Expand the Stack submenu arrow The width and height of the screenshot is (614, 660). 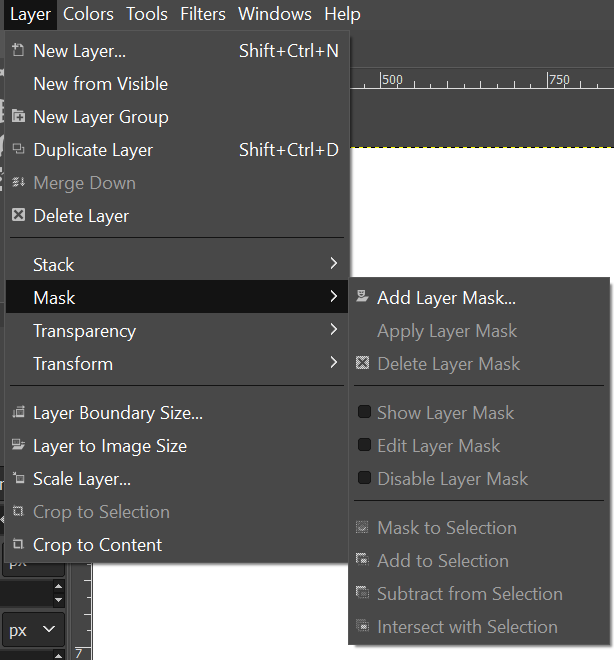pyautogui.click(x=334, y=263)
